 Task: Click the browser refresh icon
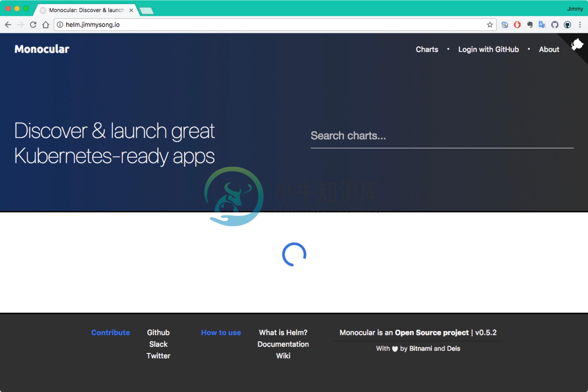(33, 25)
